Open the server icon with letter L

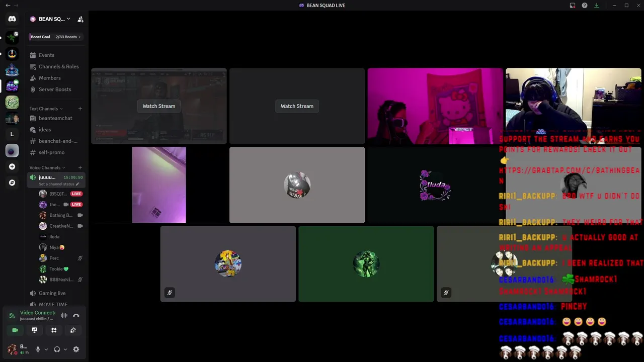(x=12, y=134)
